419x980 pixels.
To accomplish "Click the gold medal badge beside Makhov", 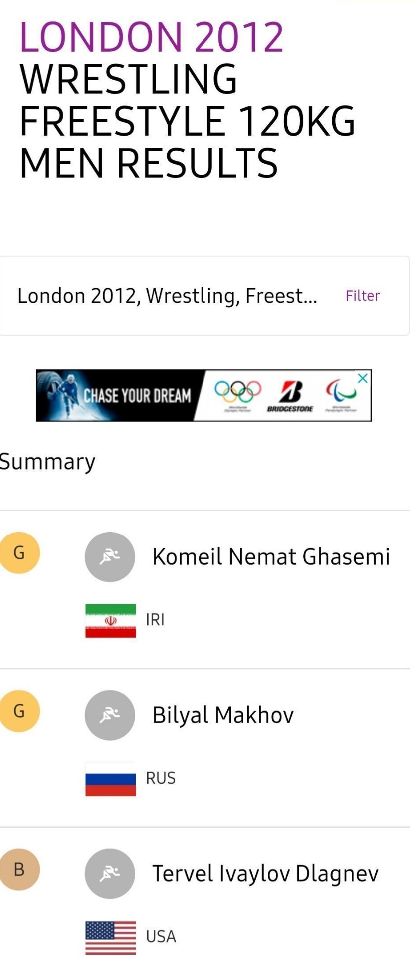I will coord(20,711).
